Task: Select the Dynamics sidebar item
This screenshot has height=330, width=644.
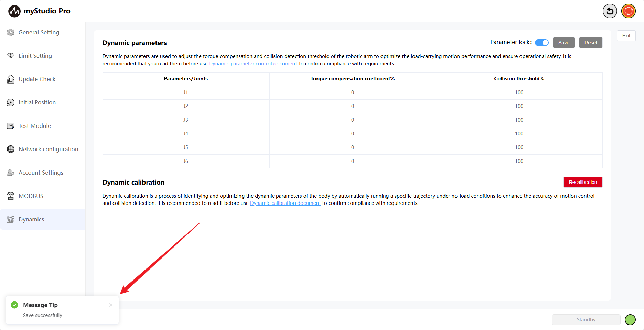Action: [31, 219]
